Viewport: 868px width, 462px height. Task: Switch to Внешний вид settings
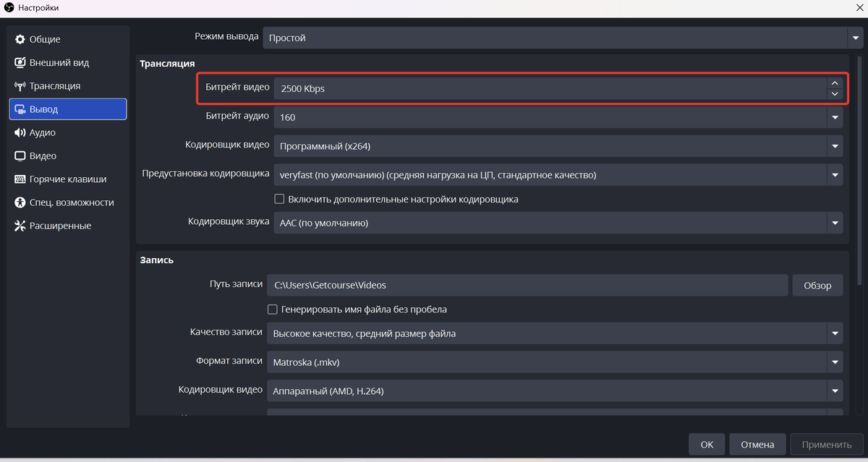pos(68,63)
